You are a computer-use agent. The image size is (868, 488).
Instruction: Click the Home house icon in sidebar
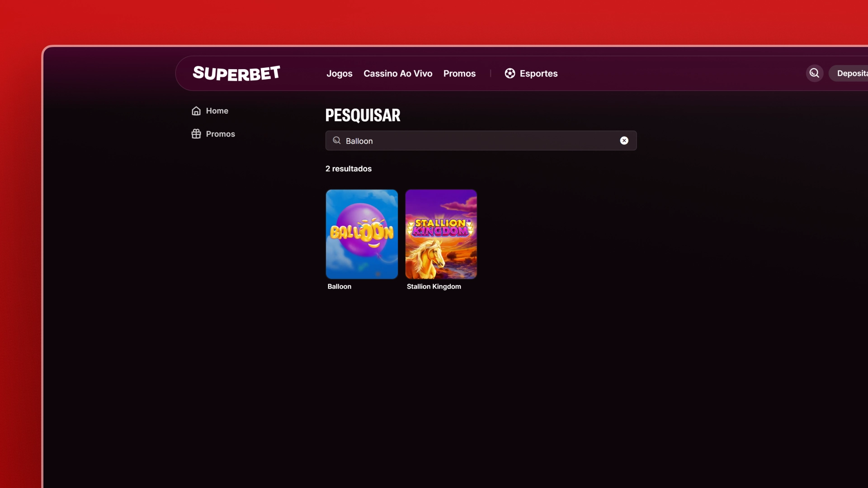coord(196,111)
